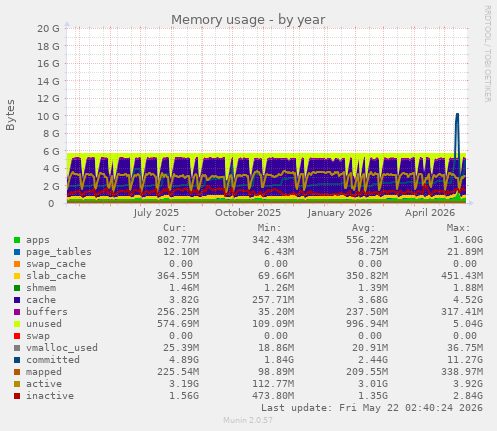Click the purple buffers legend swatch

(x=17, y=312)
